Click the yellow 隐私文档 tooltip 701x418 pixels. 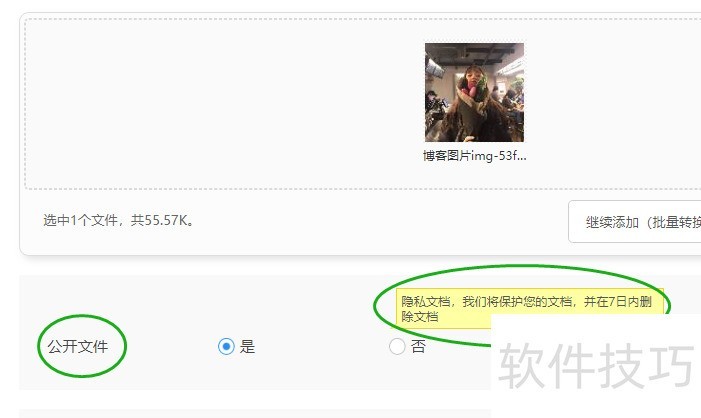click(530, 309)
